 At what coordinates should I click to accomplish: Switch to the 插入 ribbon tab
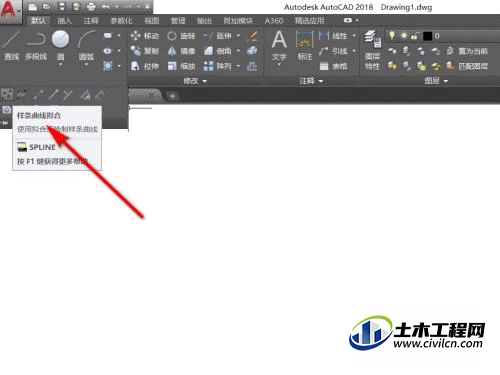[64, 21]
